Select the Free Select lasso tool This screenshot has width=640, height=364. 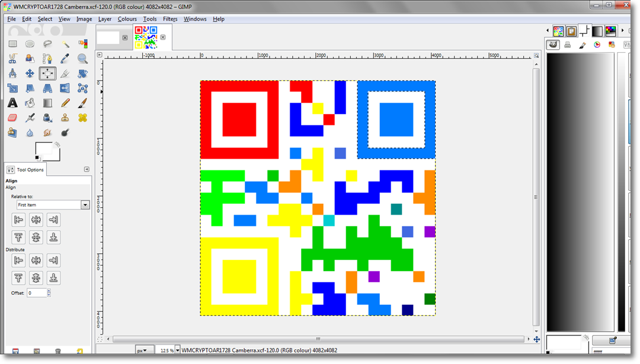tap(47, 44)
